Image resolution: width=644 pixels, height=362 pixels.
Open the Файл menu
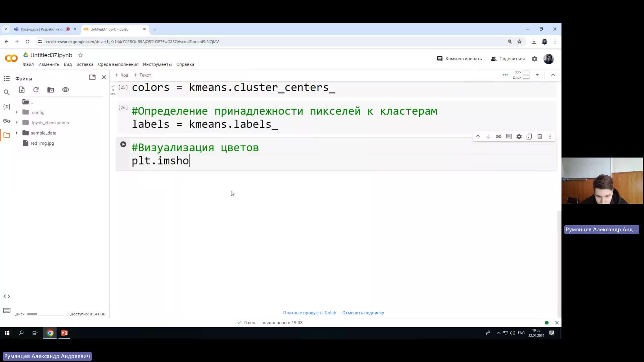[x=28, y=64]
